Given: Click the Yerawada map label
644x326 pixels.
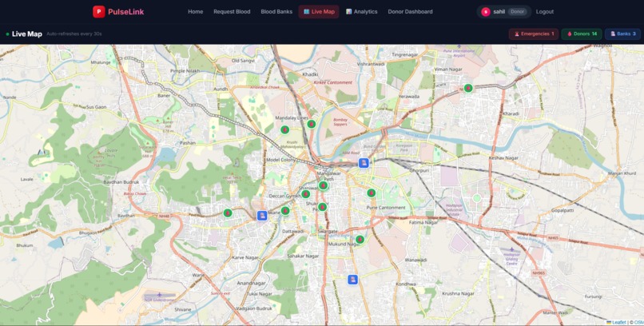Looking at the screenshot, I should pyautogui.click(x=409, y=97).
